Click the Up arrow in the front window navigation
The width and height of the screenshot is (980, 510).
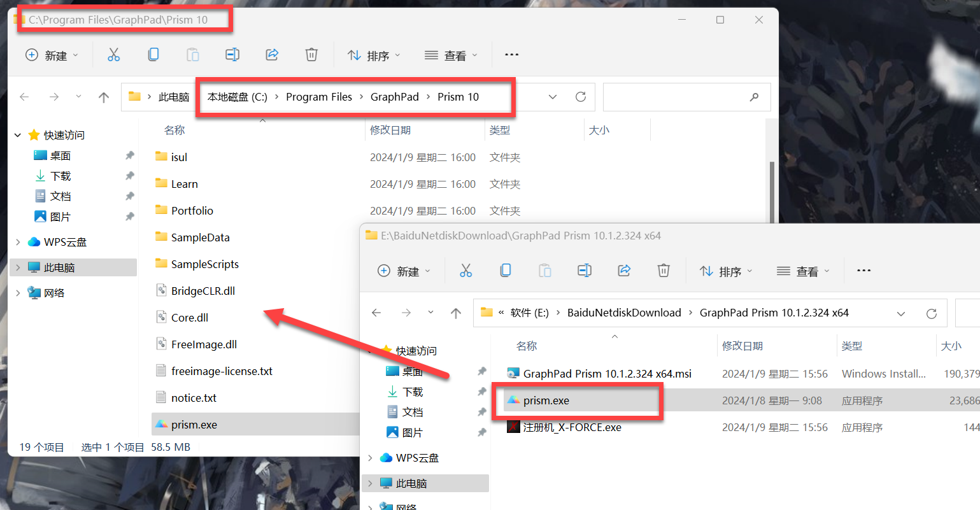click(456, 313)
